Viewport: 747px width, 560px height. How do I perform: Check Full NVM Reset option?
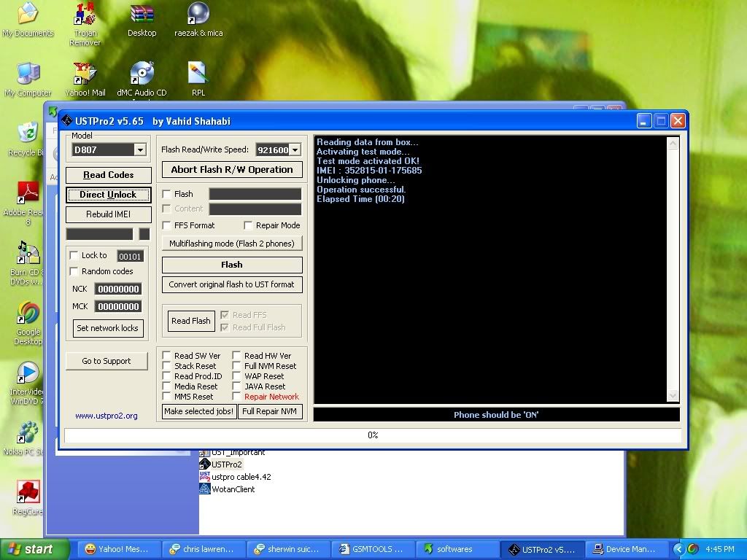[x=237, y=366]
